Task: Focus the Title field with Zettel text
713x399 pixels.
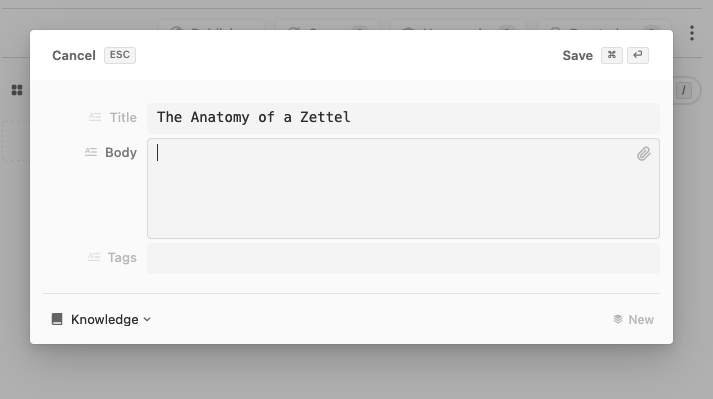Action: click(x=403, y=118)
